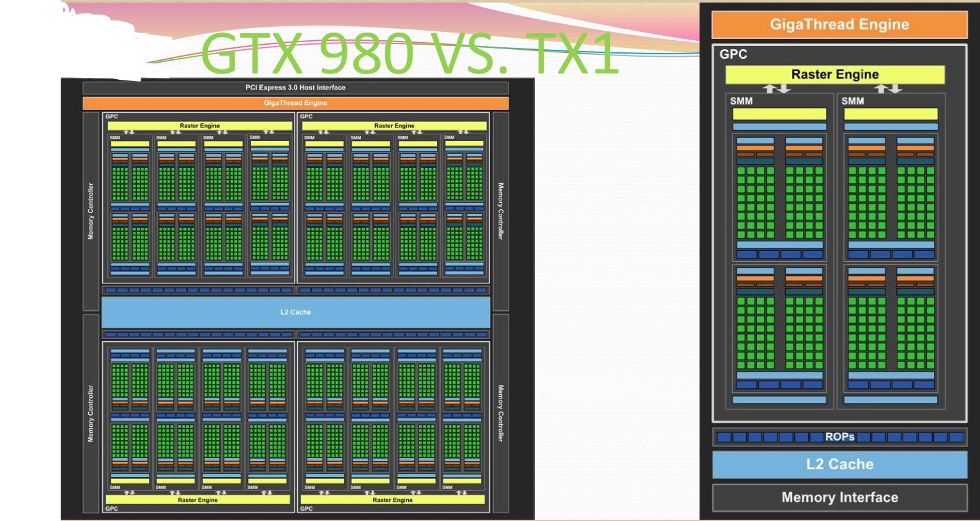980x521 pixels.
Task: Select the upper-left Memory Controller in GTX 980 diagram
Action: 91,211
